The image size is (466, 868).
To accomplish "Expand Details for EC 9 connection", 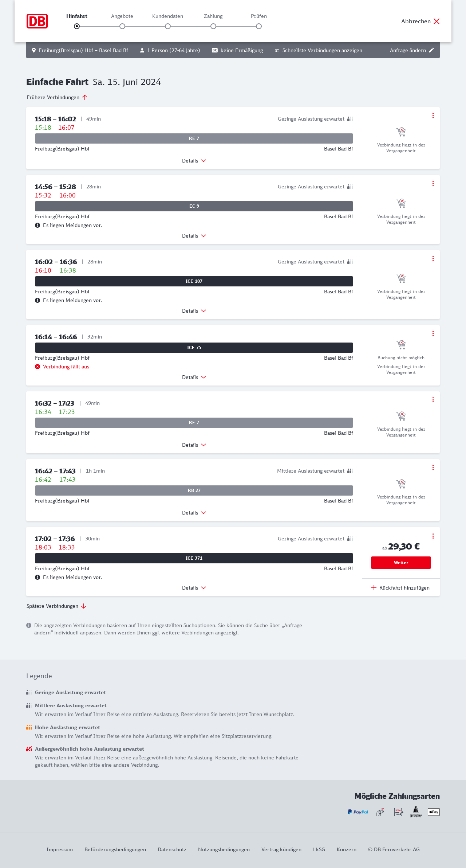I will (194, 236).
